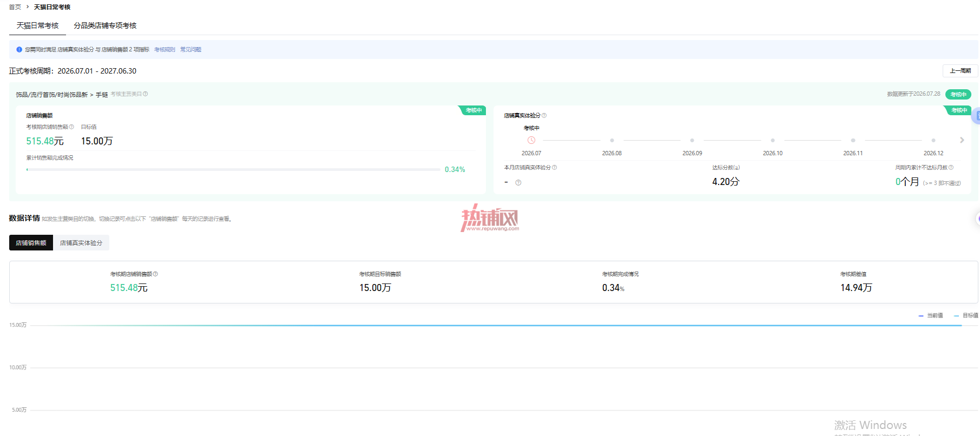Switch to the 店铺真实体验分 tab under 数据详情

(x=81, y=243)
